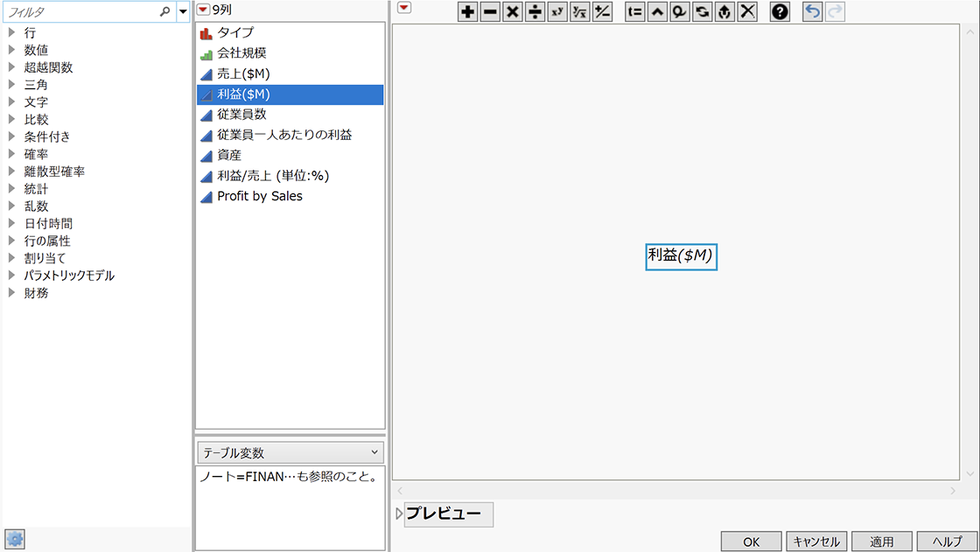Click the icon beside 売上($M) column

(x=206, y=74)
